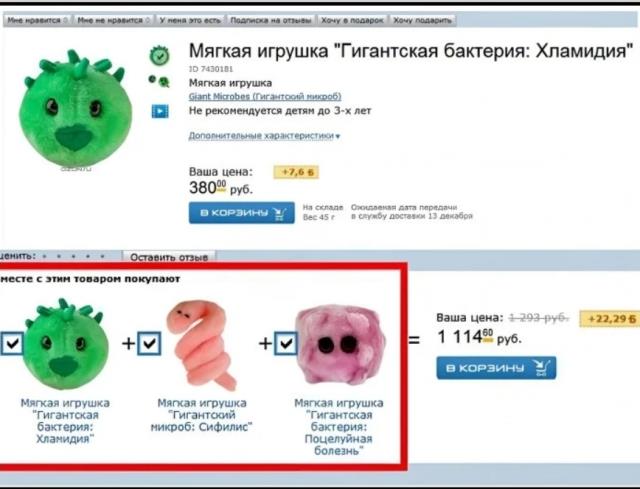The image size is (640, 489).
Task: Click cart icon on top 'В корзину' button
Action: [280, 213]
